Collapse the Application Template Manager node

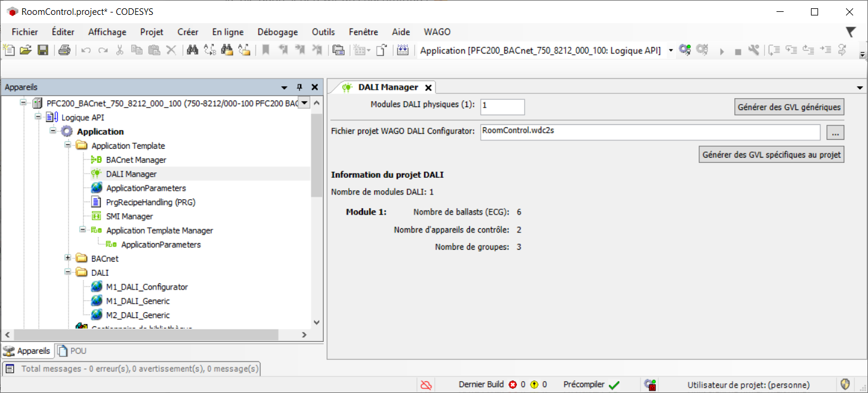pos(82,230)
